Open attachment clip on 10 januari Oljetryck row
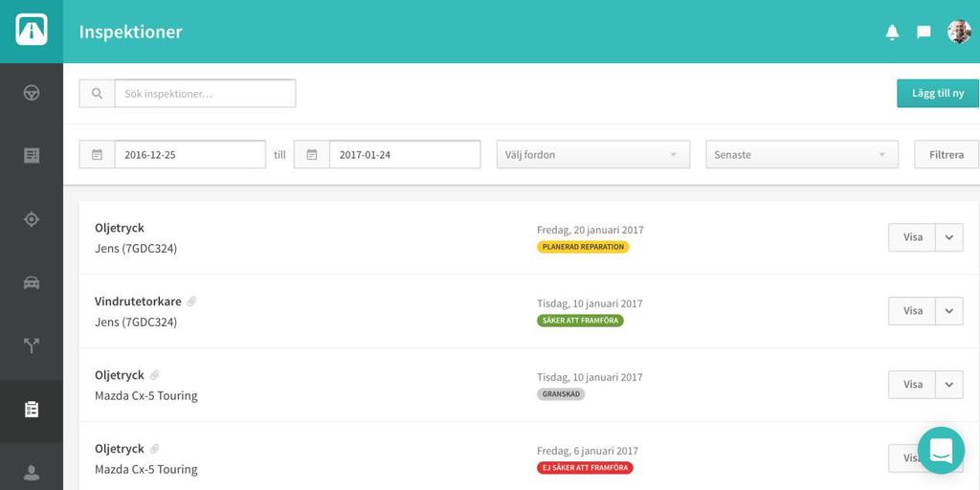The image size is (980, 490). coord(154,375)
